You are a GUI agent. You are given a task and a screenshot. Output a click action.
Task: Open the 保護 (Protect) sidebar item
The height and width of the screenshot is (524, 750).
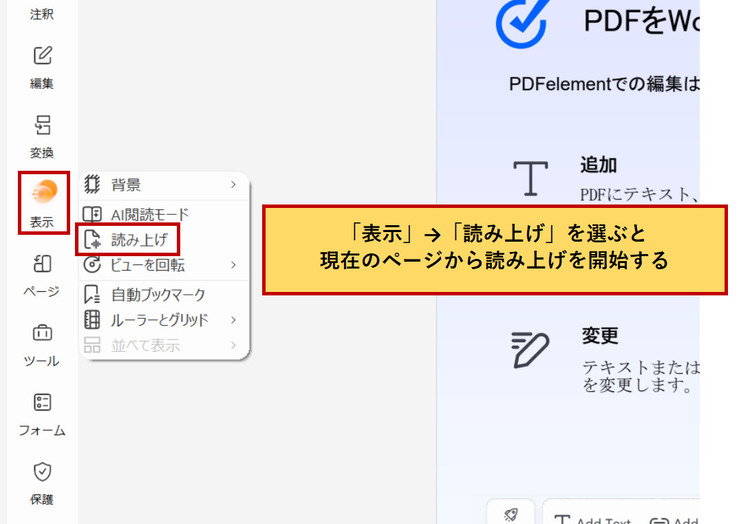click(42, 483)
